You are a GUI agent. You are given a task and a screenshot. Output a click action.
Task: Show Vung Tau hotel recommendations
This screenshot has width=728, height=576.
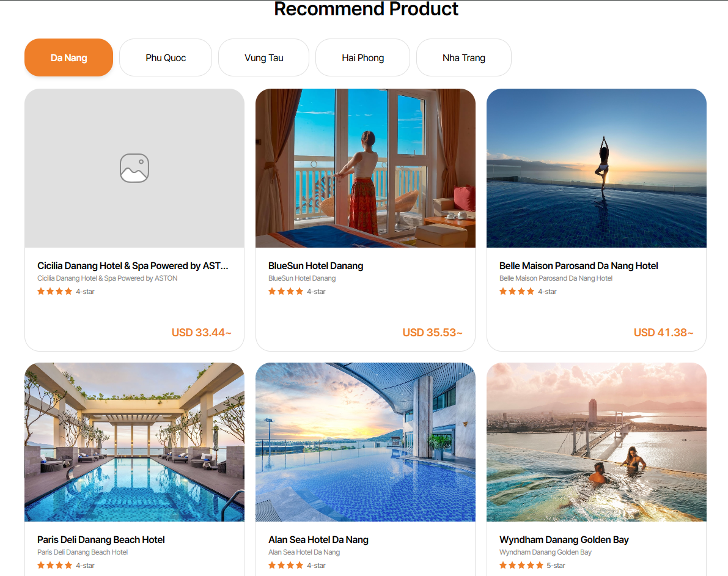coord(264,58)
